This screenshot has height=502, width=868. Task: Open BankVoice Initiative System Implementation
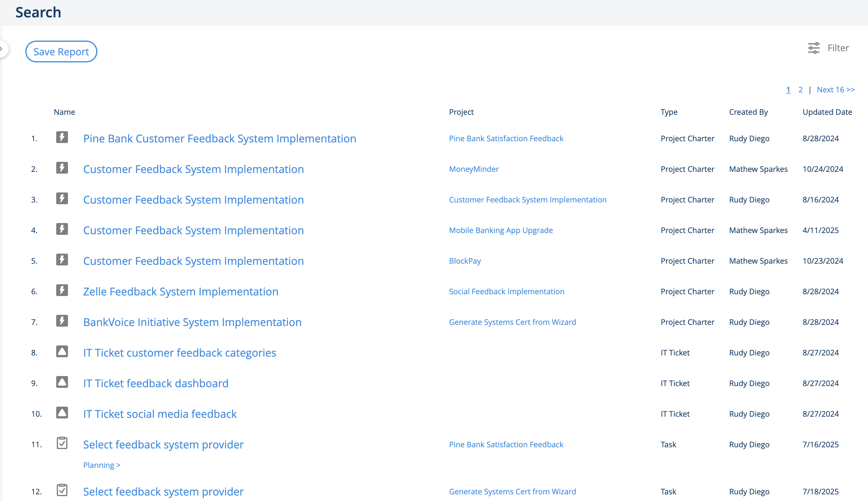point(192,323)
